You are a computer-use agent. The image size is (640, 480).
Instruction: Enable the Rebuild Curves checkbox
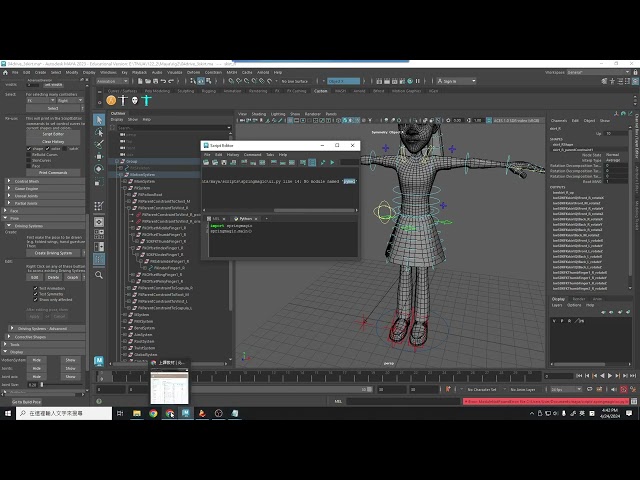click(29, 154)
